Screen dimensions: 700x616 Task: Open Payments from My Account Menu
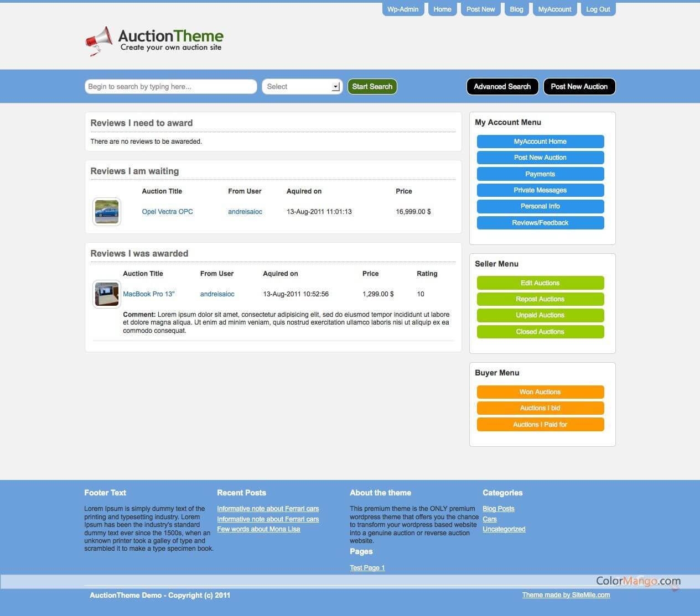540,174
